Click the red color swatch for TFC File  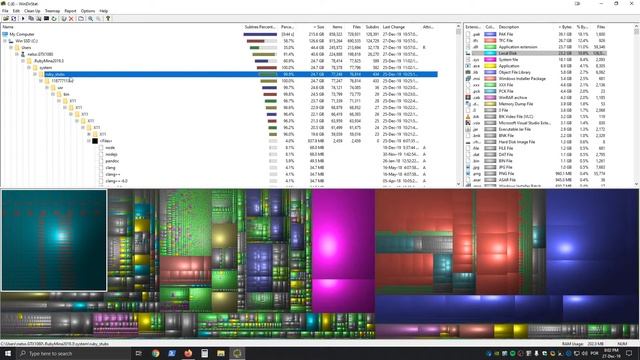click(x=490, y=40)
